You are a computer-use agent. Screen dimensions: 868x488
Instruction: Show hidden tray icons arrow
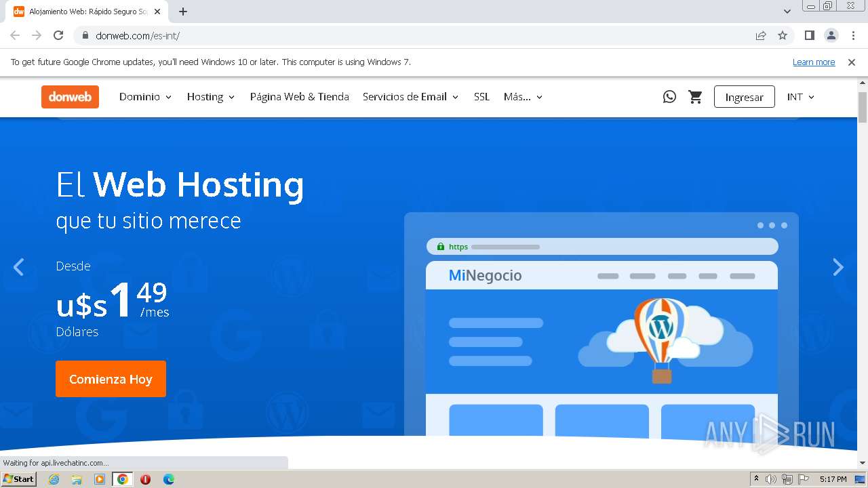756,479
